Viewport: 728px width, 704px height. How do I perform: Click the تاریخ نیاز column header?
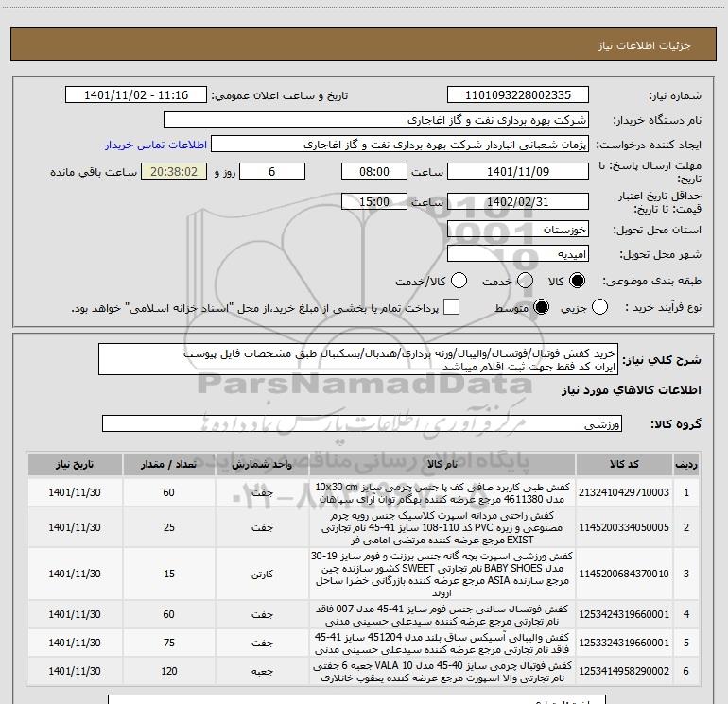(x=75, y=465)
